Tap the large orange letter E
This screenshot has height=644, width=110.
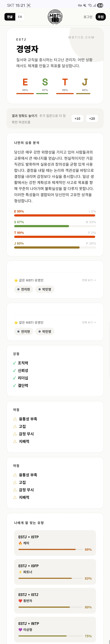pyautogui.click(x=25, y=82)
